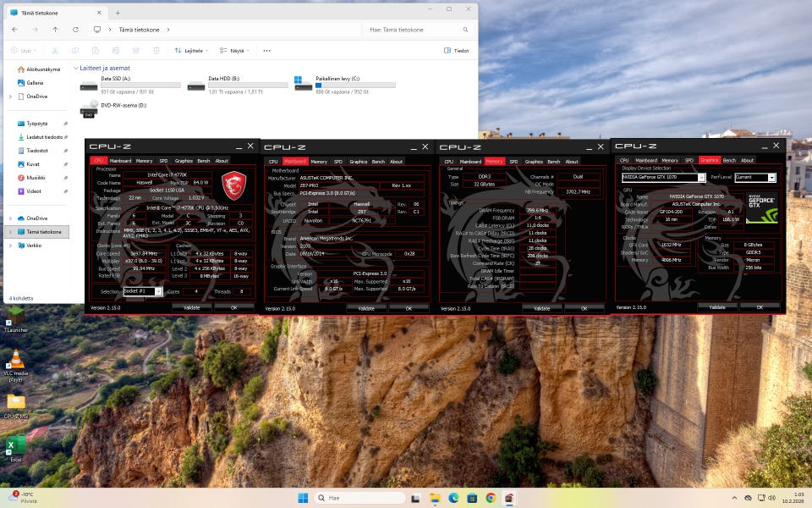Click the Share icon in File Explorer toolbar
The height and width of the screenshot is (508, 812).
(x=135, y=50)
